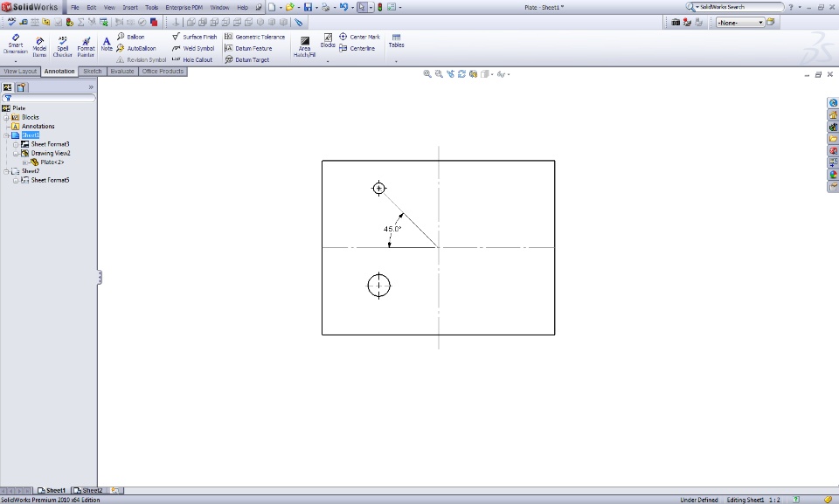Open the -None- layer dropdown
Screen dimensions: 839x504
click(x=740, y=23)
